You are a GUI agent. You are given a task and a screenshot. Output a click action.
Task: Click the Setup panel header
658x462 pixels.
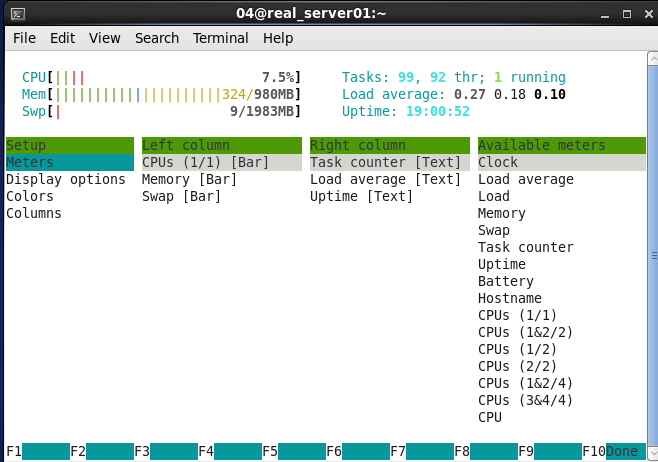tap(70, 145)
